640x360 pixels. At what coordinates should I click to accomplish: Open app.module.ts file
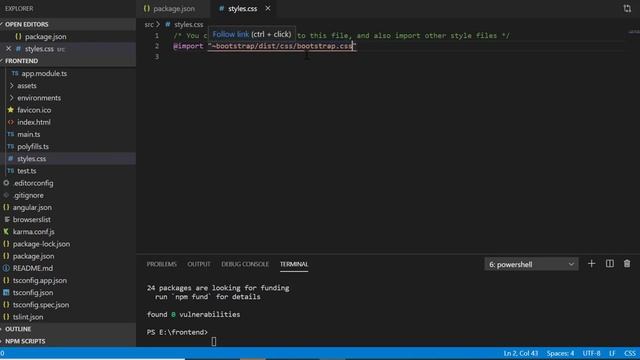[x=44, y=73]
